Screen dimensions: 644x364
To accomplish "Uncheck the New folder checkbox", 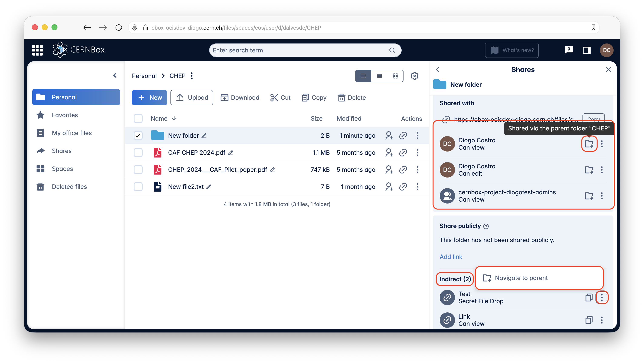I will pos(138,136).
